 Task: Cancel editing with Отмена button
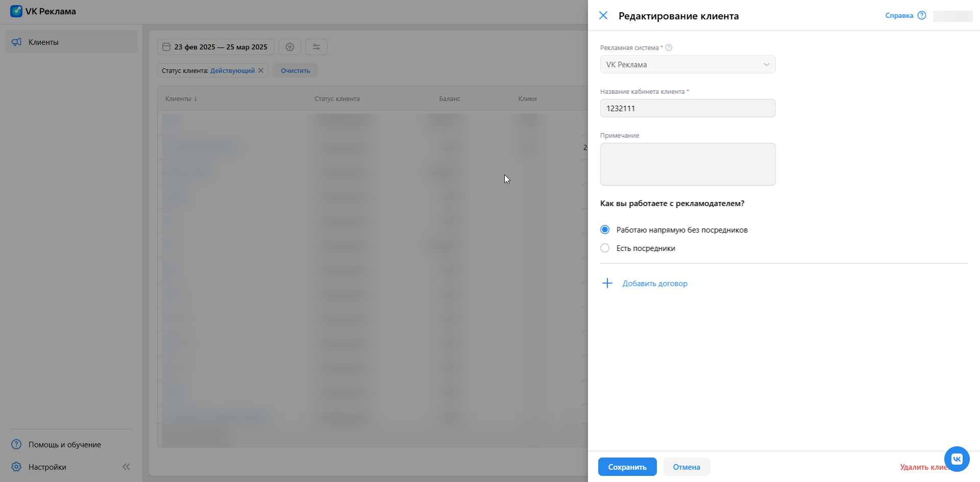(x=687, y=467)
